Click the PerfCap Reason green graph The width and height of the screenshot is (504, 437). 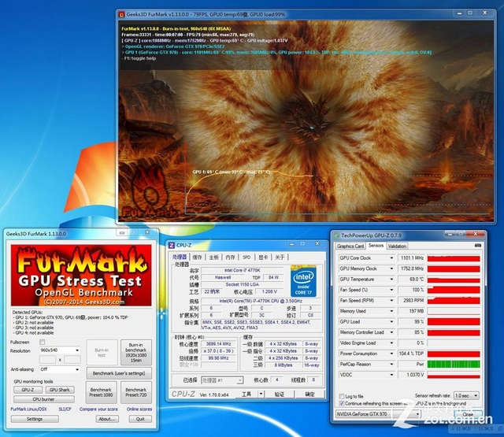[454, 364]
